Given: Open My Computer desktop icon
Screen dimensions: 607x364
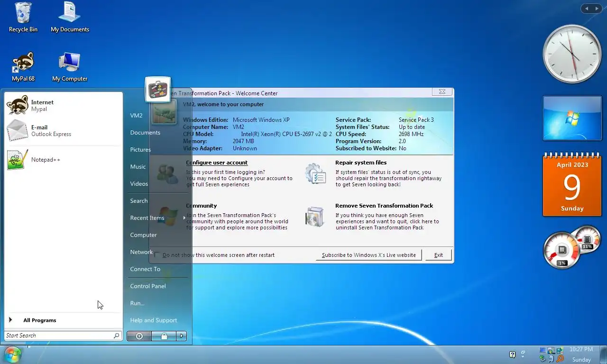Looking at the screenshot, I should [70, 67].
